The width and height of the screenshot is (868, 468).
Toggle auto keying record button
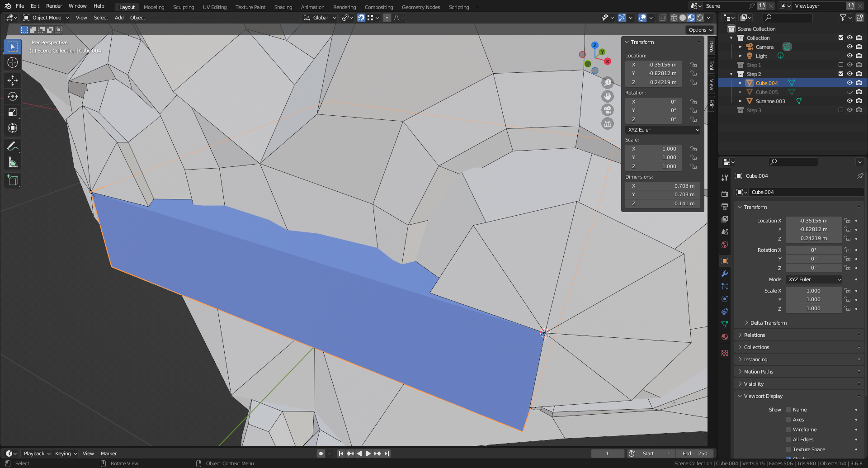tap(321, 454)
